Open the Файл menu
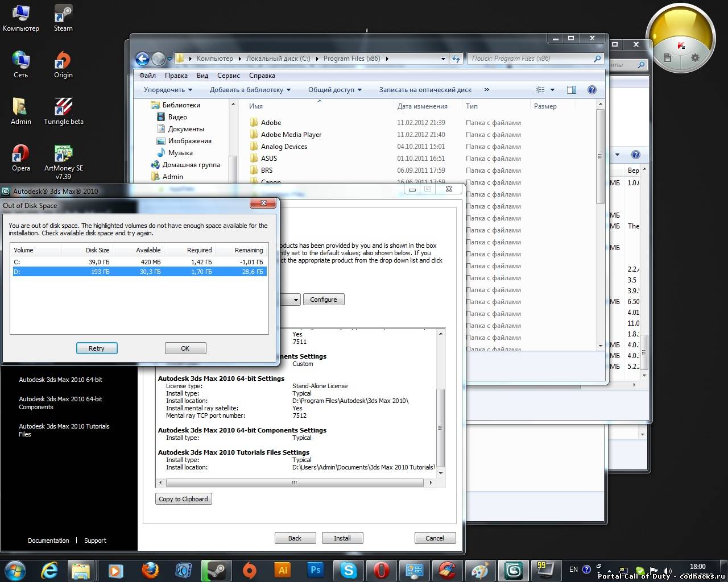The height and width of the screenshot is (582, 728). tap(147, 76)
